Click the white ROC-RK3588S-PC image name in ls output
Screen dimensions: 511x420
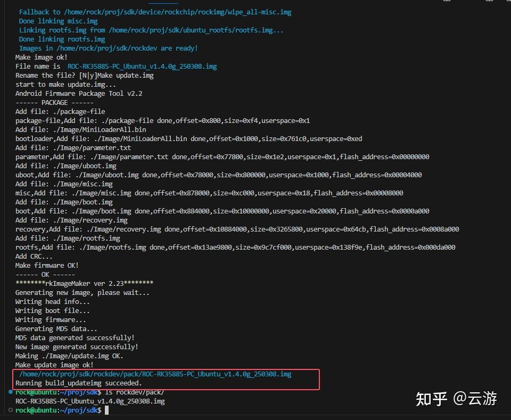click(90, 401)
